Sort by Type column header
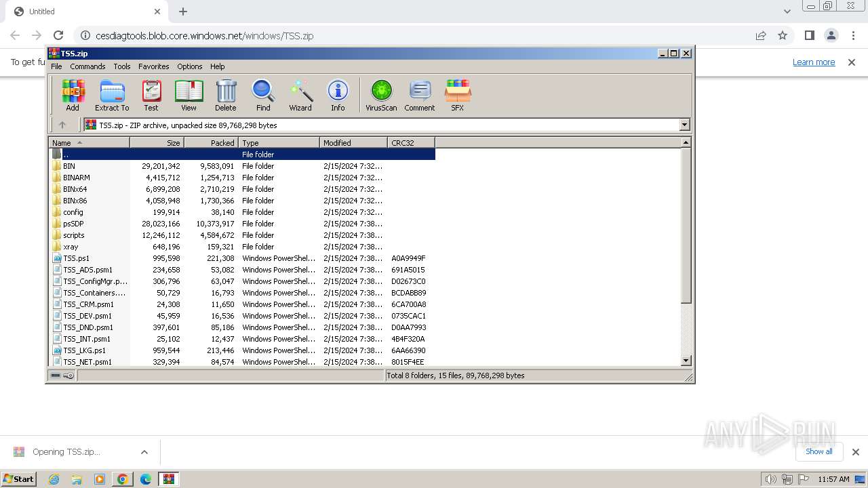The image size is (868, 488). [279, 143]
